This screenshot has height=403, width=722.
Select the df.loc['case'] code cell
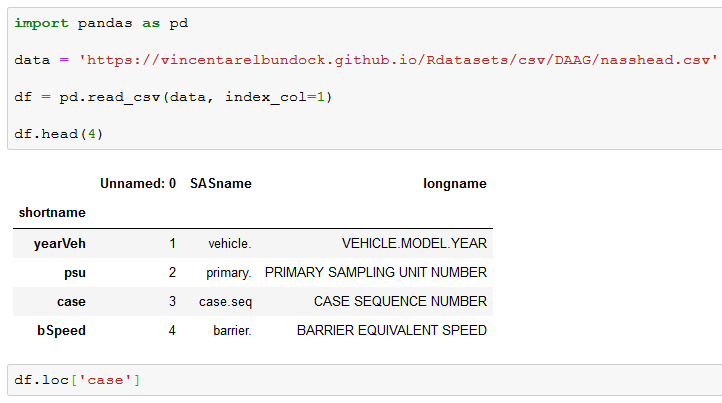pos(78,380)
